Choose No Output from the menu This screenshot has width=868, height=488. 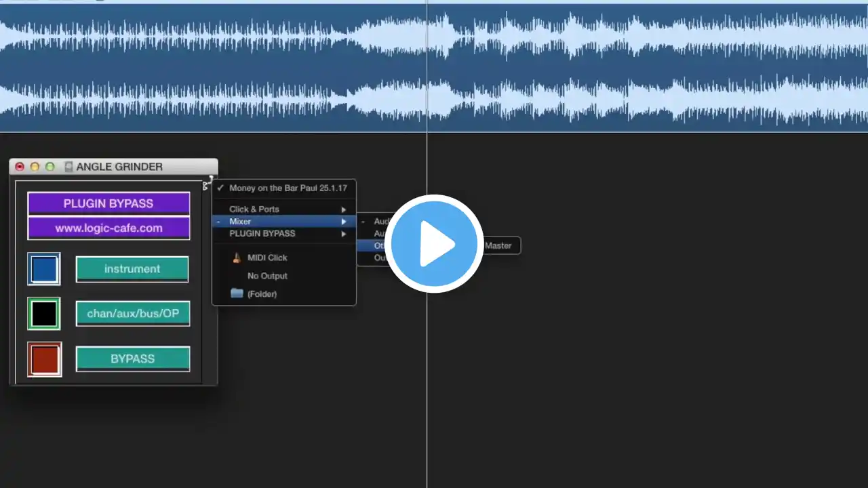pyautogui.click(x=284, y=276)
